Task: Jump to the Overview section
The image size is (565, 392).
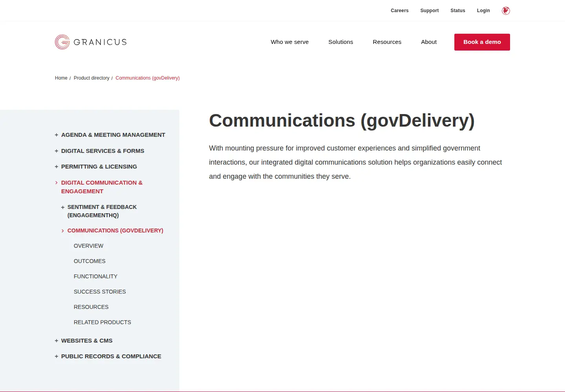Action: pyautogui.click(x=89, y=246)
